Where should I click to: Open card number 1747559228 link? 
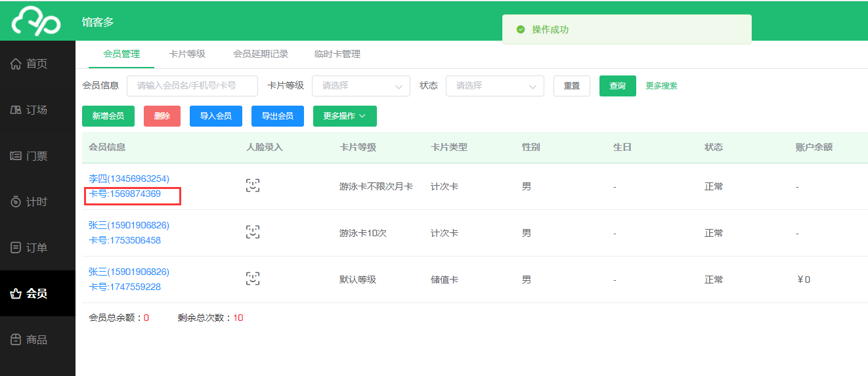125,287
